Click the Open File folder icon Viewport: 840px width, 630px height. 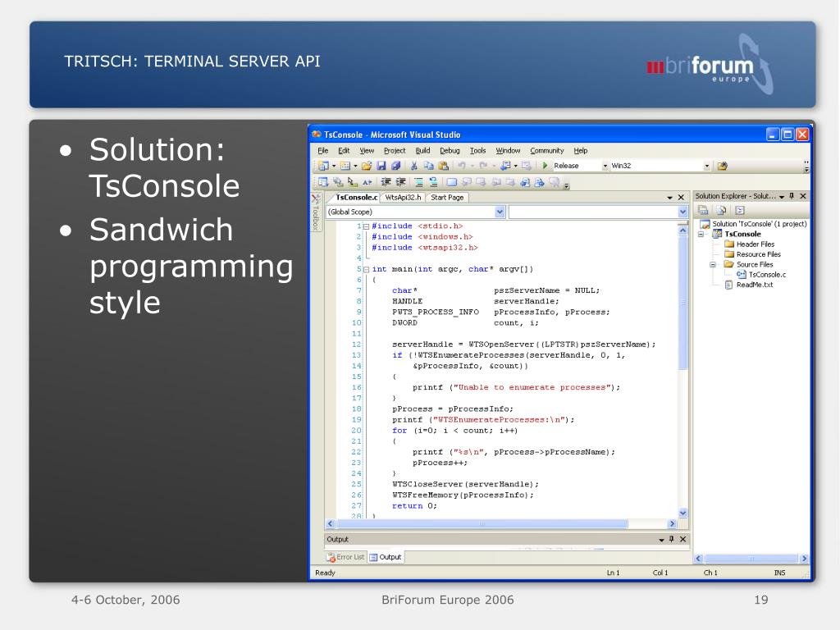point(367,166)
